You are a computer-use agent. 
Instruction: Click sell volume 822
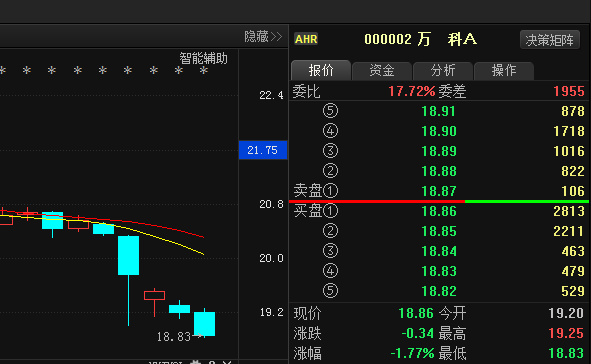tap(573, 171)
